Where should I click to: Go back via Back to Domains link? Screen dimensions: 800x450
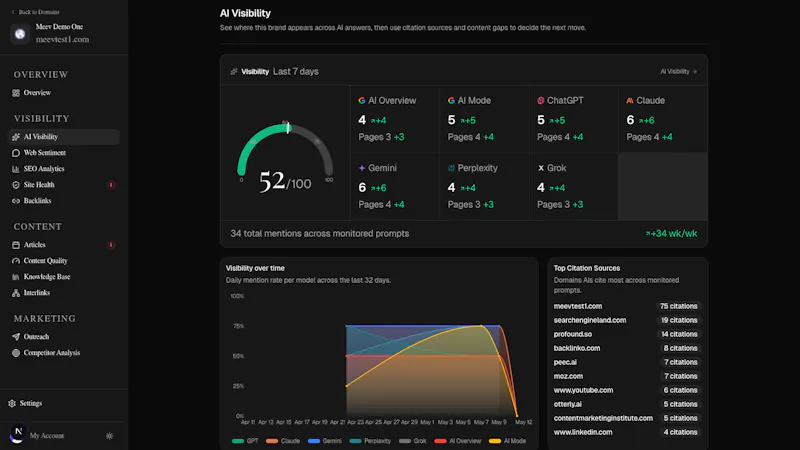[x=35, y=12]
